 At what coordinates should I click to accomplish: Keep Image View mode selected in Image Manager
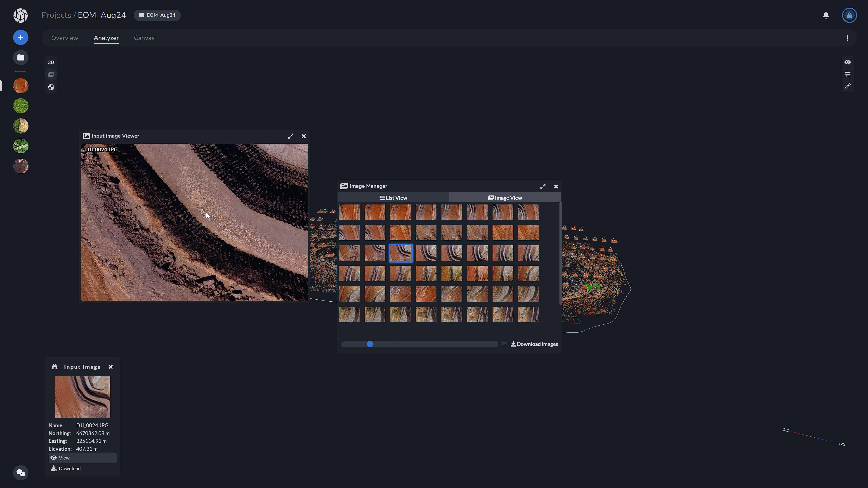505,198
